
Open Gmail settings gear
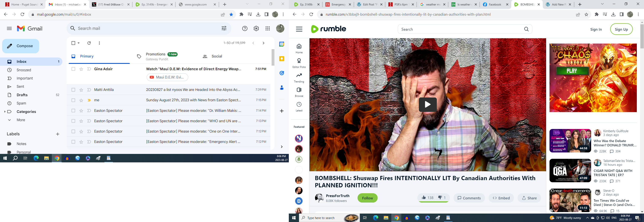pyautogui.click(x=256, y=29)
